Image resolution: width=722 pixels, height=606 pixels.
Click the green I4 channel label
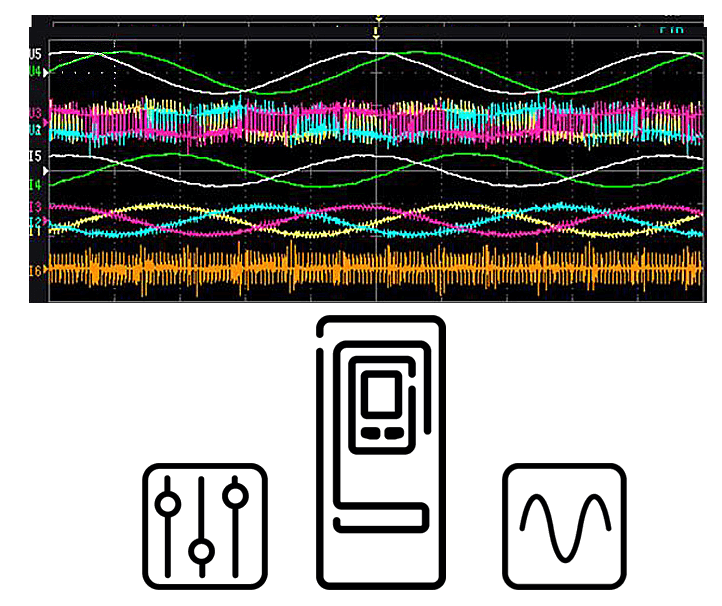pos(35,185)
